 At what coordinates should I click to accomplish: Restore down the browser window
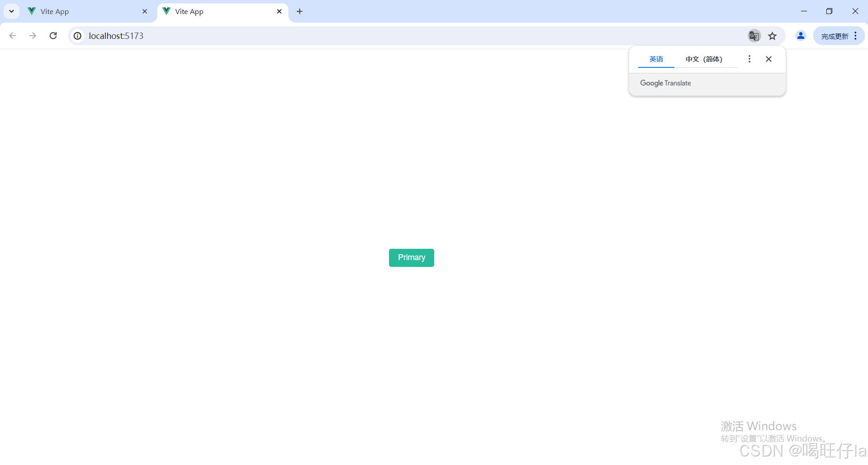829,11
